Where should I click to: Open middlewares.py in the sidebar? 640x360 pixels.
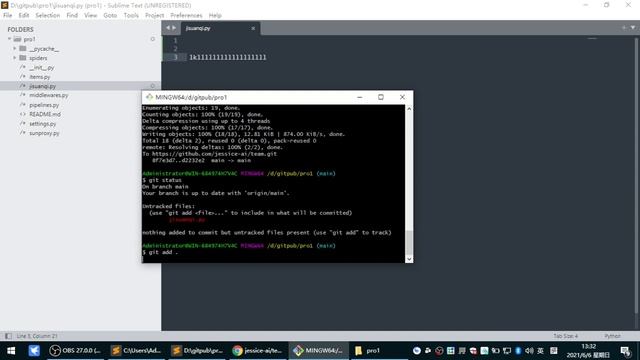click(x=49, y=95)
